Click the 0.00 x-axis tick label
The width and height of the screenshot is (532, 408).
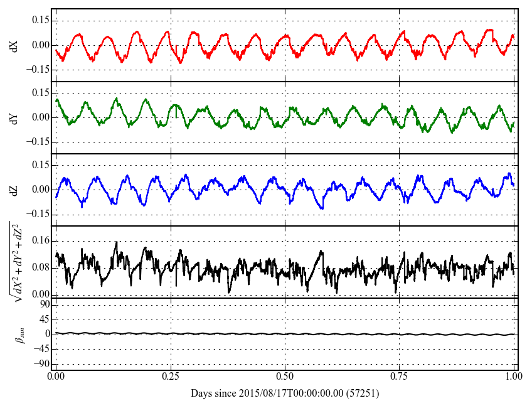pyautogui.click(x=56, y=378)
